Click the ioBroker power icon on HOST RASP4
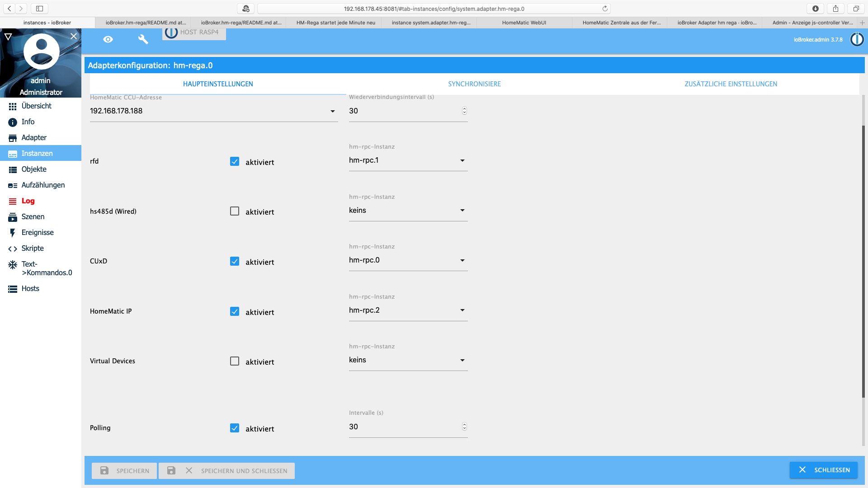This screenshot has width=868, height=488. click(171, 33)
